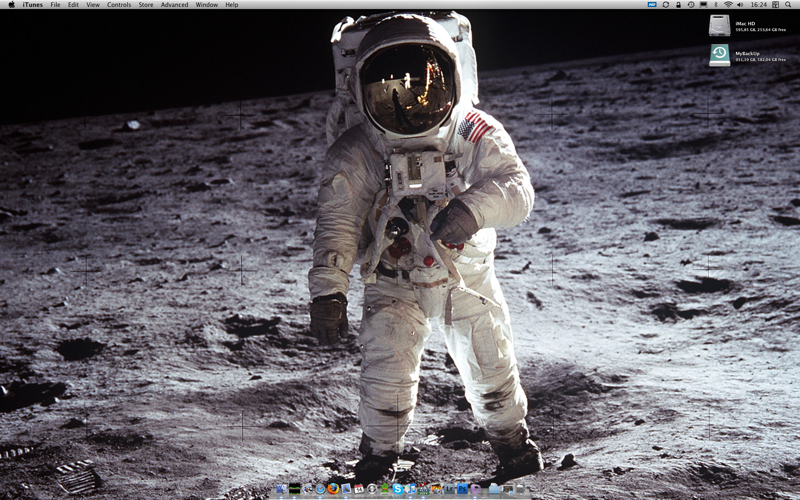Image resolution: width=800 pixels, height=500 pixels.
Task: Open the Apple menu
Action: [12, 5]
